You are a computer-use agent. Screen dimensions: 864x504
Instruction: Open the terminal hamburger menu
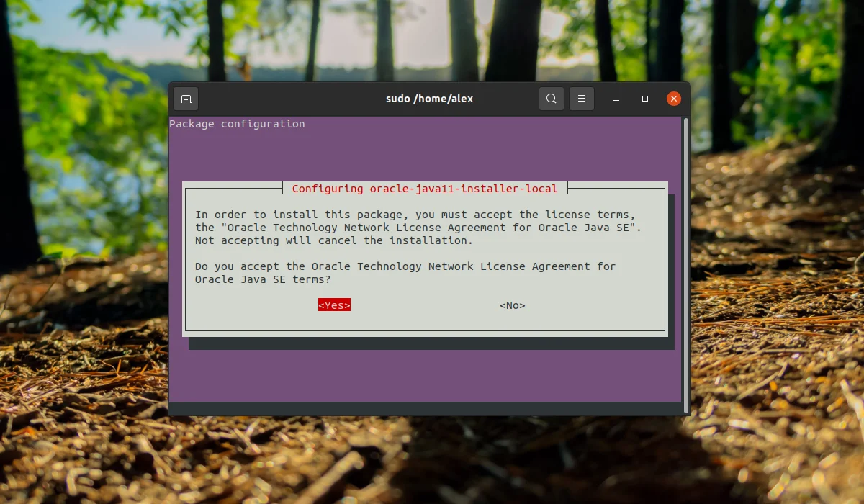(582, 99)
